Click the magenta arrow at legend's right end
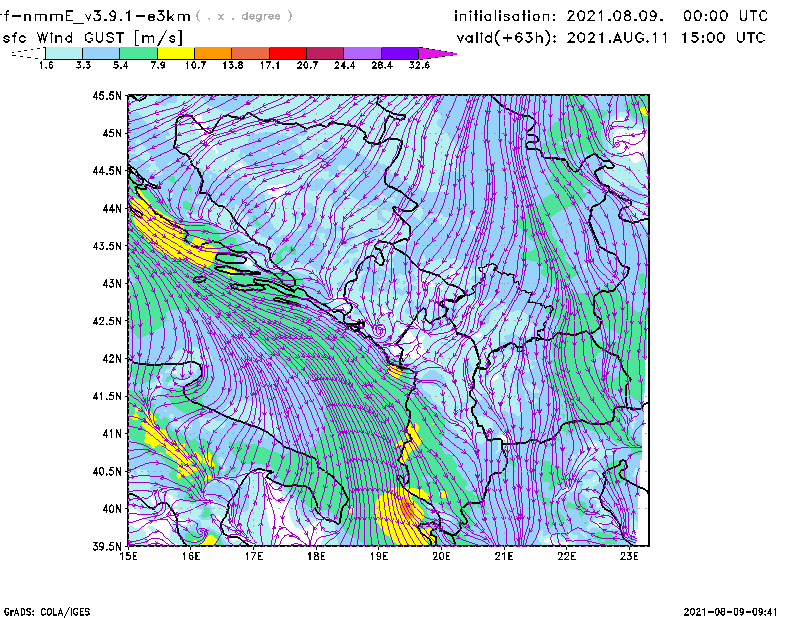 (x=438, y=53)
